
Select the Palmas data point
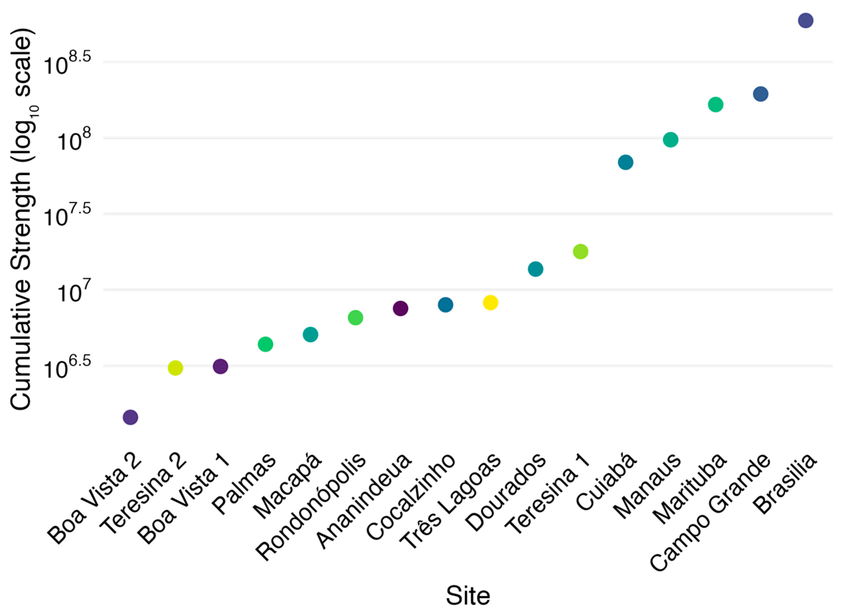265,344
